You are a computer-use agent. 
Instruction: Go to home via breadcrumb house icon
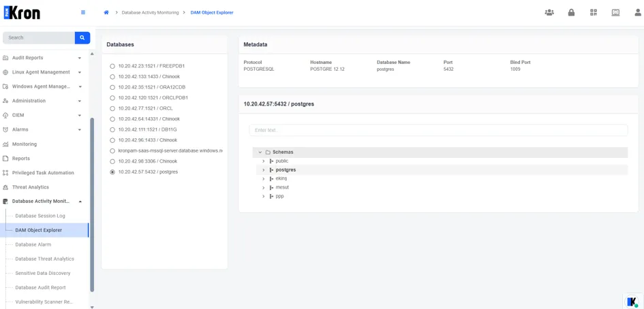point(106,13)
